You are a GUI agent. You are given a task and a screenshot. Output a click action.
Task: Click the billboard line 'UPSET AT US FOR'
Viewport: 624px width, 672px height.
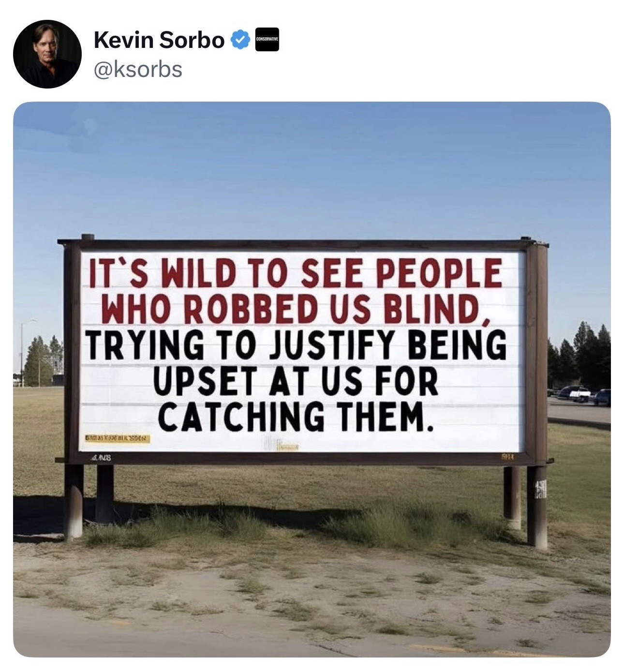point(296,381)
